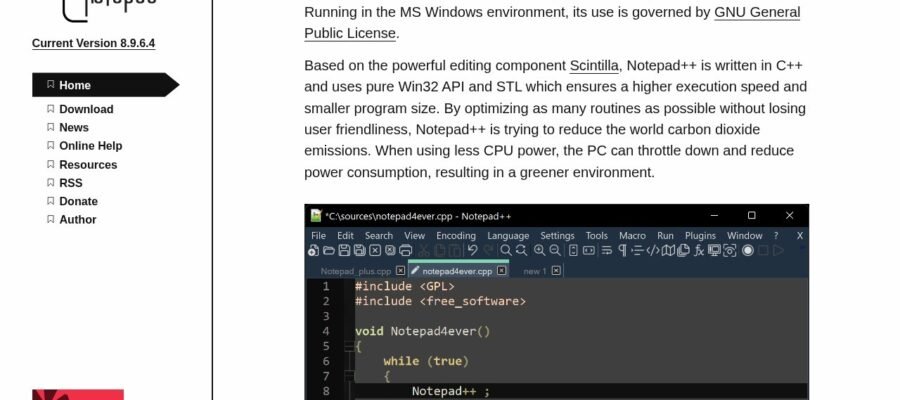900x400 pixels.
Task: Switch to the new 1 tab
Action: click(534, 271)
